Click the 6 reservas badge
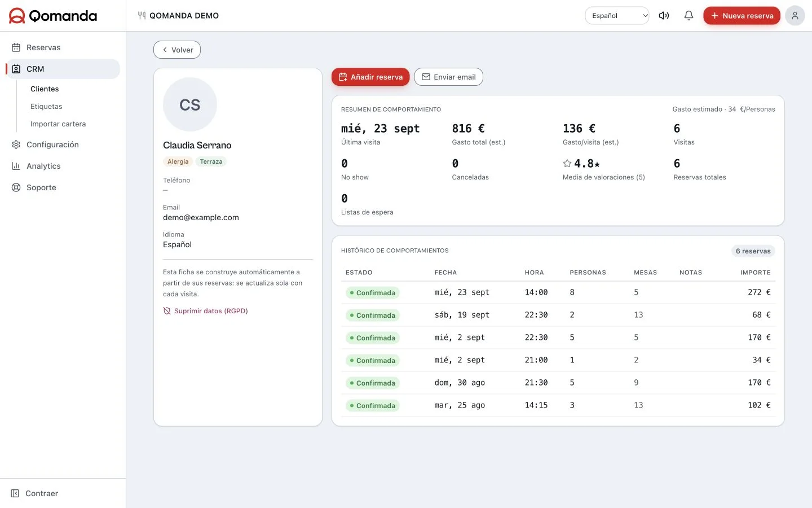The image size is (812, 508). click(753, 251)
